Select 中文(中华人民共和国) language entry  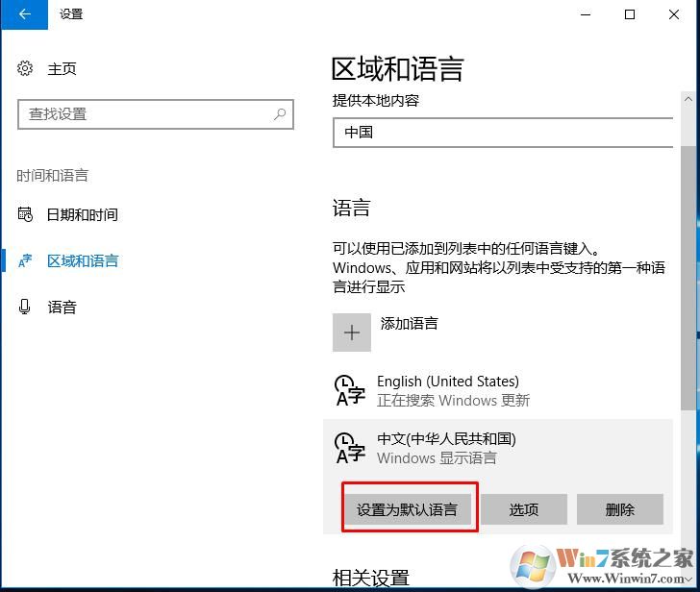point(498,449)
